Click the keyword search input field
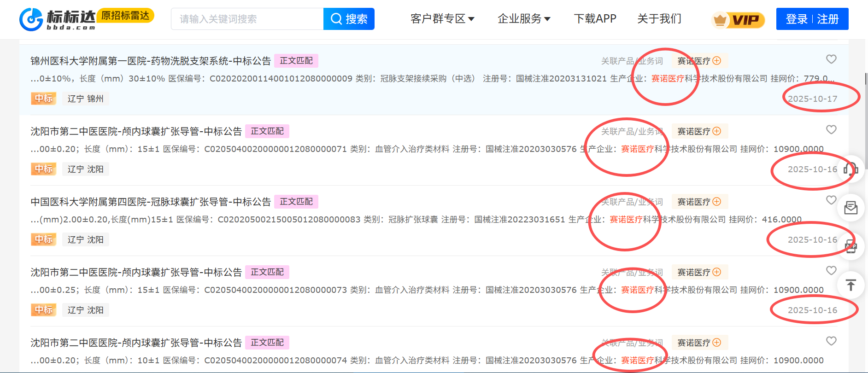868x373 pixels. (247, 19)
